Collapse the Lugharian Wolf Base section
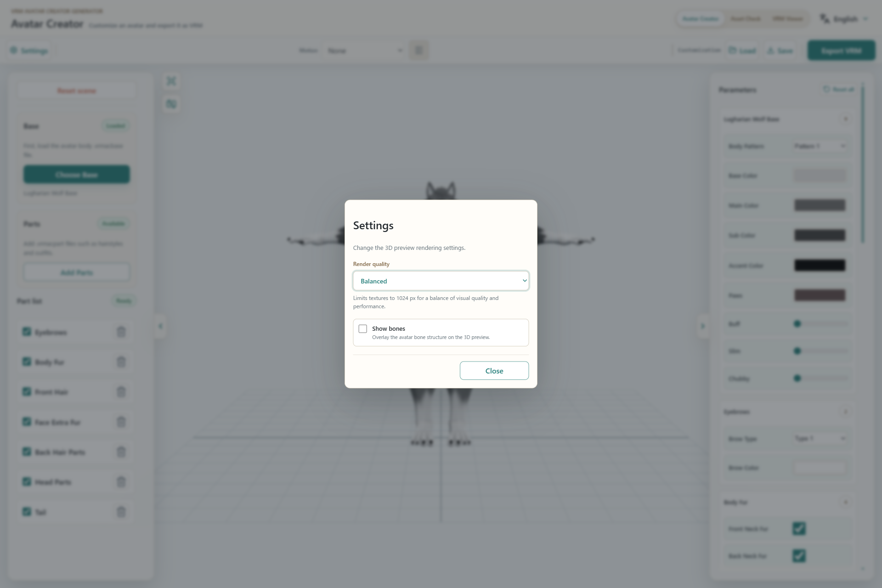 [x=845, y=119]
